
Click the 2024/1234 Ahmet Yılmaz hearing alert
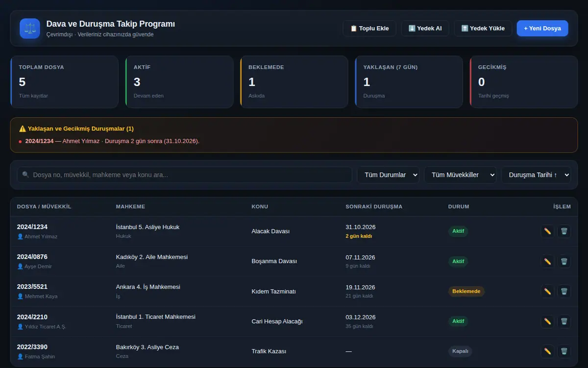(112, 141)
